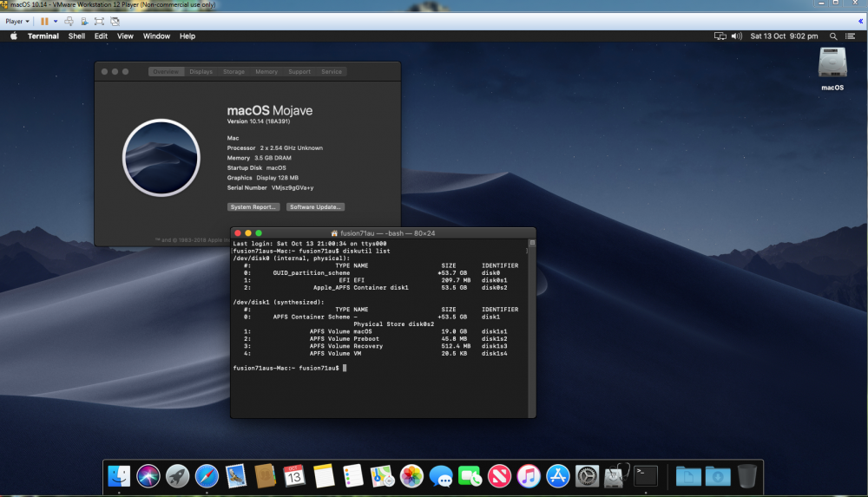868x497 pixels.
Task: Launch Siri from the Dock
Action: coord(148,476)
